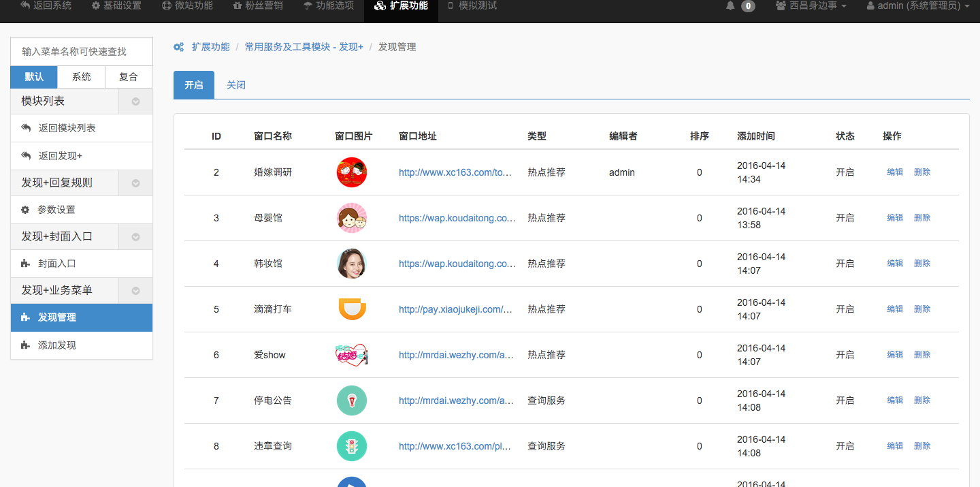The height and width of the screenshot is (487, 980).
Task: Edit the 爱show row
Action: [x=895, y=355]
